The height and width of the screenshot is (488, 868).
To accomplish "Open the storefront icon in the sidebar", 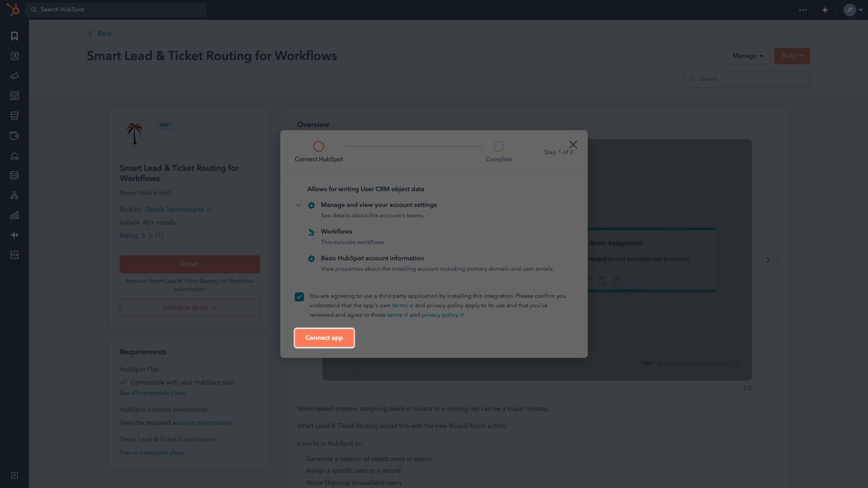I will click(14, 116).
